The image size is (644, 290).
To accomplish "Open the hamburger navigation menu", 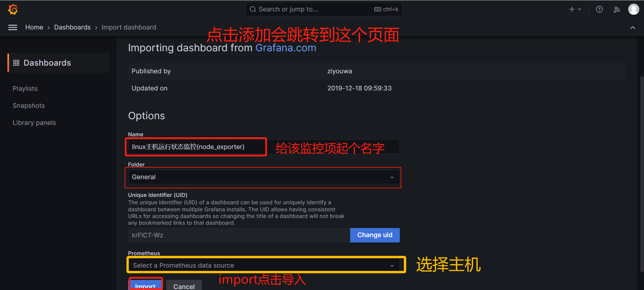I will (x=13, y=27).
